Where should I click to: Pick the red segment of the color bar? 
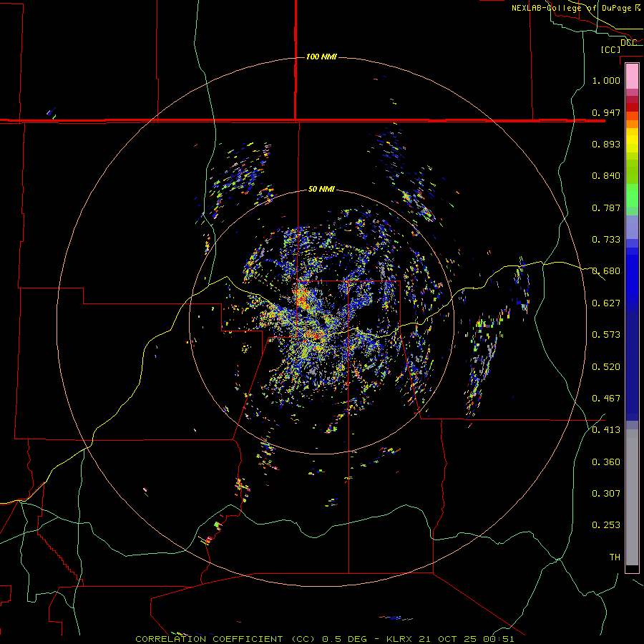632,107
